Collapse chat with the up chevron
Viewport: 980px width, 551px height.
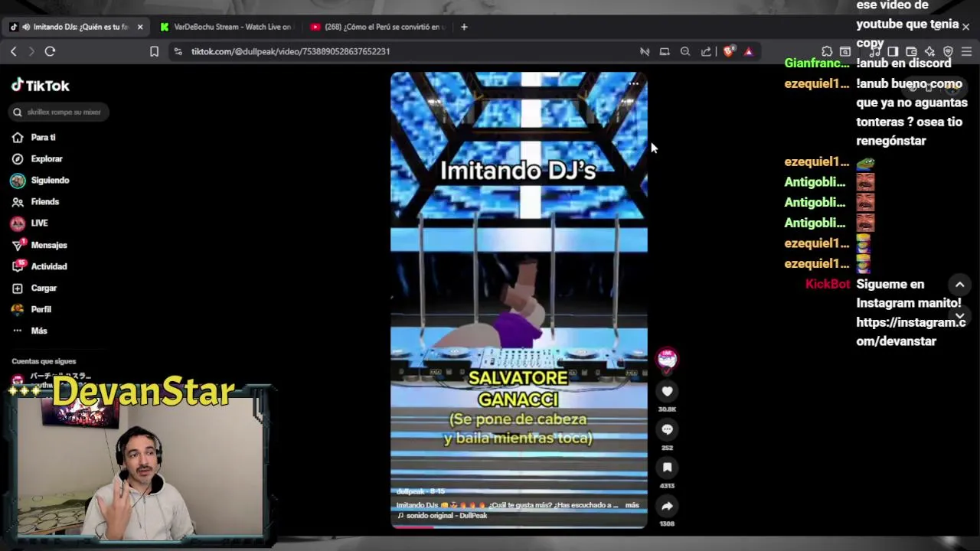click(x=959, y=285)
